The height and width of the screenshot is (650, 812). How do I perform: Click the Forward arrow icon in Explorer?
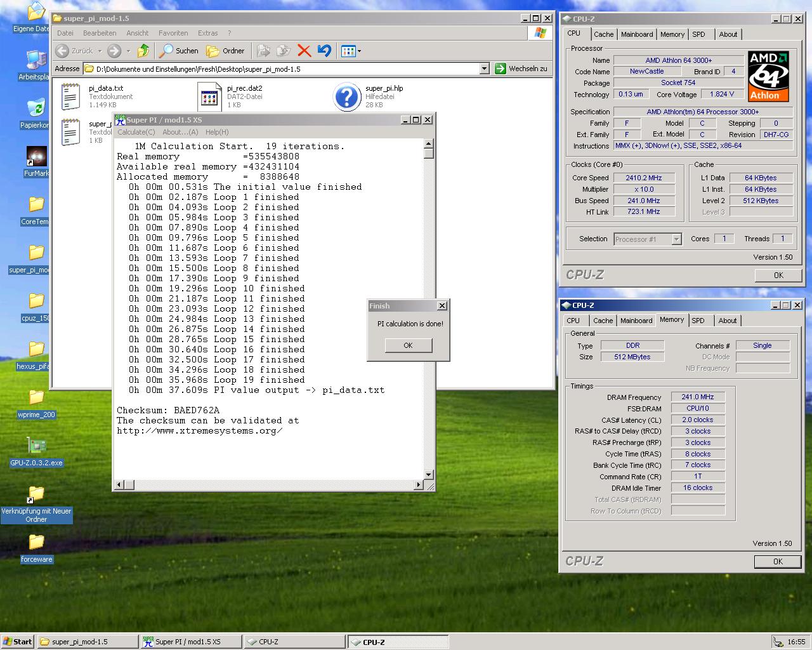click(114, 51)
